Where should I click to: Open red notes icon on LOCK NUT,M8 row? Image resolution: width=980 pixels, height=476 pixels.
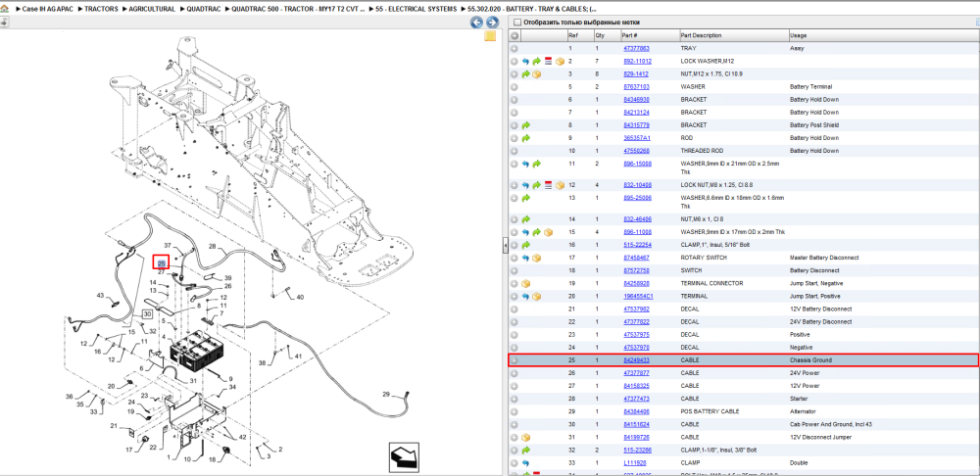(548, 185)
